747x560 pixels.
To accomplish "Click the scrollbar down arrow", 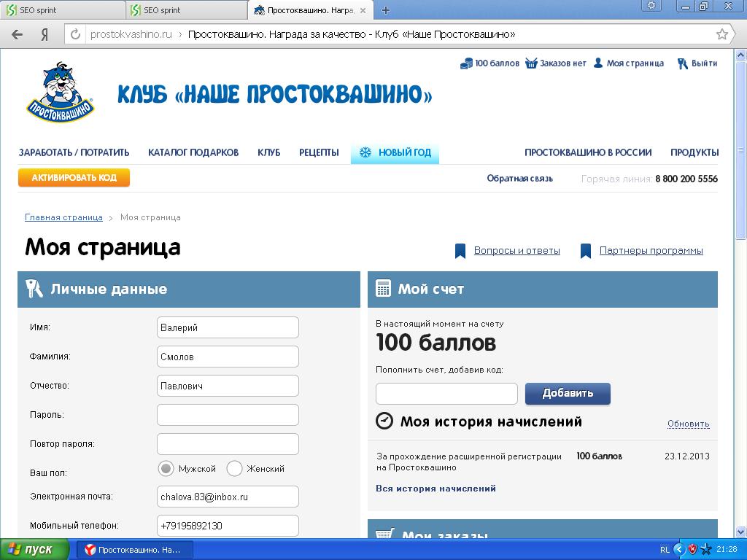I will [740, 532].
